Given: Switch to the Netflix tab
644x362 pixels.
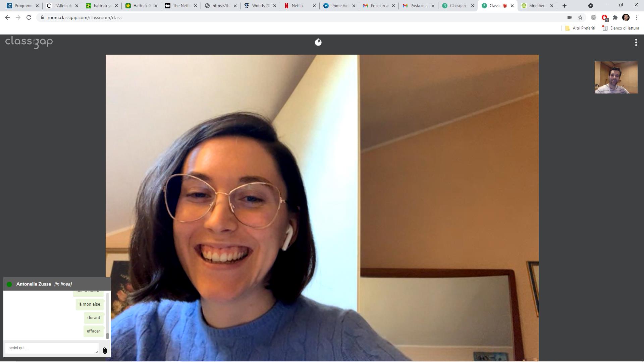Looking at the screenshot, I should click(x=297, y=6).
